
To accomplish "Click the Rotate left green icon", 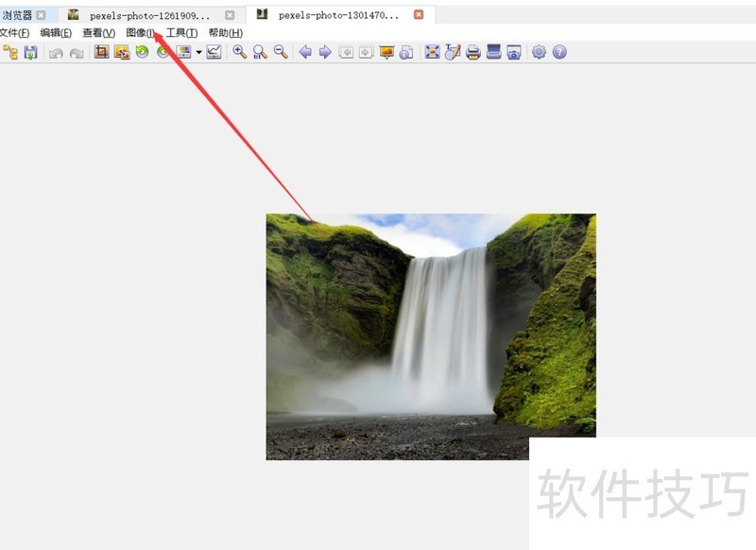I will [x=142, y=52].
